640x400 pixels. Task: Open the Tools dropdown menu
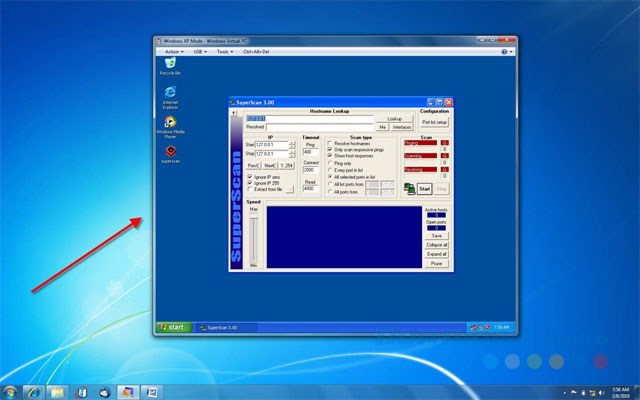(x=225, y=52)
